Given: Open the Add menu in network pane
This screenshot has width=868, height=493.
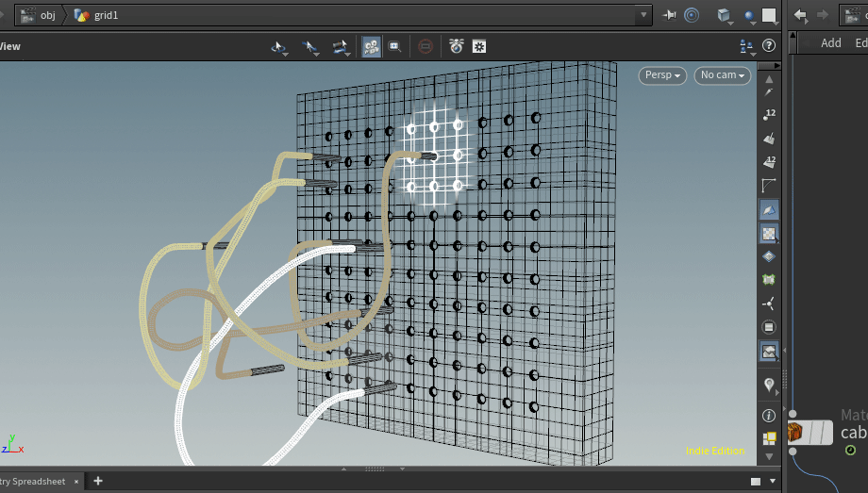Looking at the screenshot, I should [x=830, y=43].
